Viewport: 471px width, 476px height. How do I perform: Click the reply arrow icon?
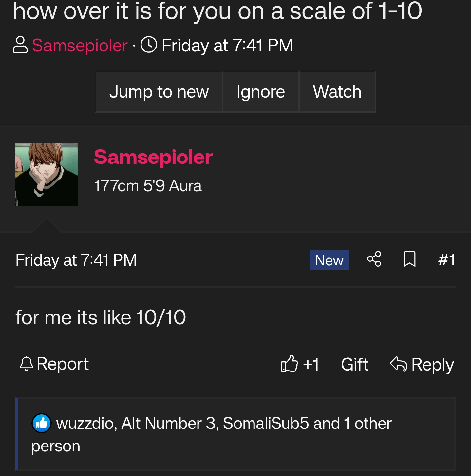pyautogui.click(x=399, y=364)
